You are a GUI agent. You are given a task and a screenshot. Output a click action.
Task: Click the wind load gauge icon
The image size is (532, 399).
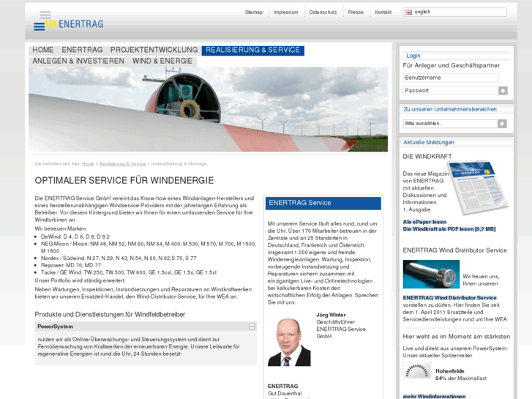[x=417, y=371]
